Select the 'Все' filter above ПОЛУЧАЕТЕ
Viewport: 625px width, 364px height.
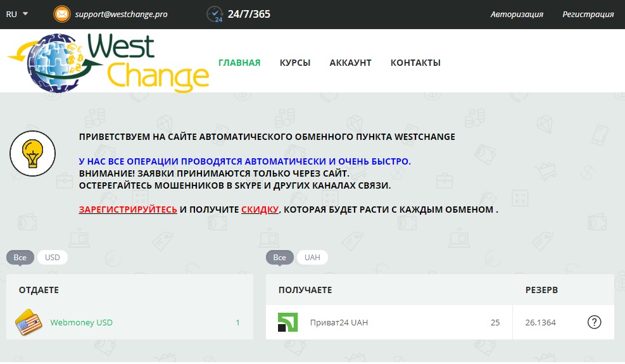point(280,258)
